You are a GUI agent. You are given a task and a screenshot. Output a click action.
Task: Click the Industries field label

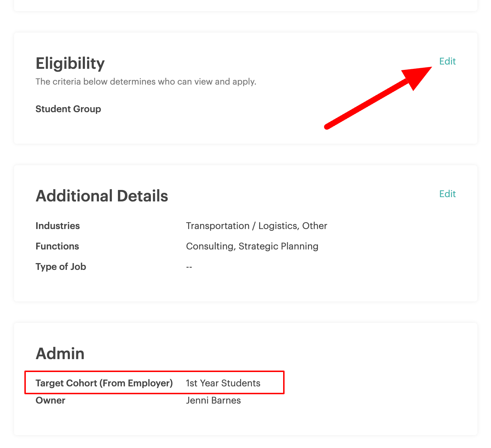(58, 226)
